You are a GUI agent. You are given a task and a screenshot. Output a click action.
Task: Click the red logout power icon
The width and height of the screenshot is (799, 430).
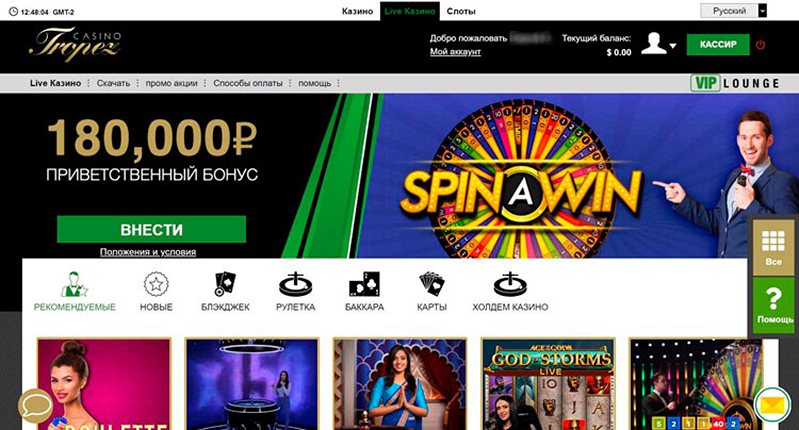pos(760,44)
